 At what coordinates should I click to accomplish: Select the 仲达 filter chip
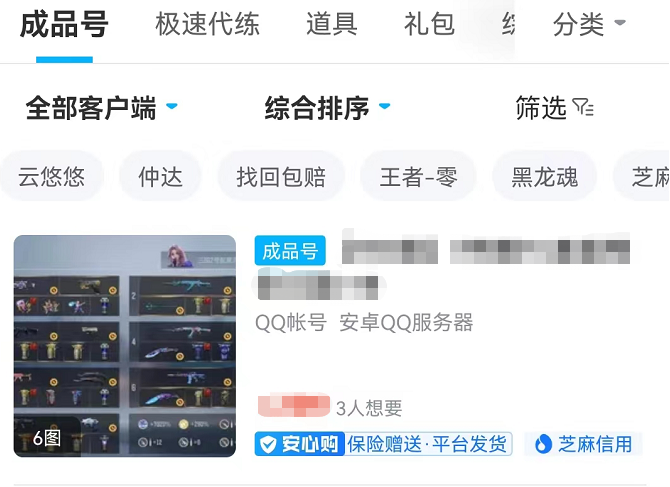click(x=160, y=176)
